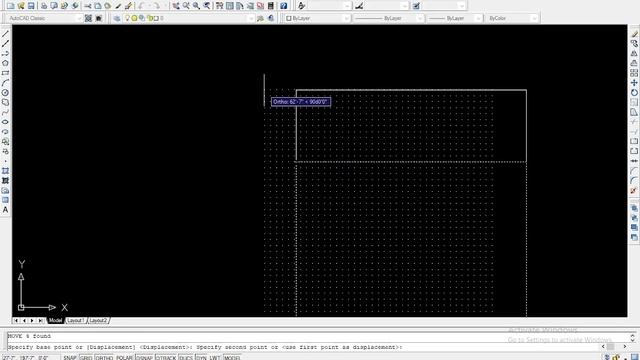Open the ByLayer linetype dropdown
Viewport: 640px width, 360px height.
[389, 18]
